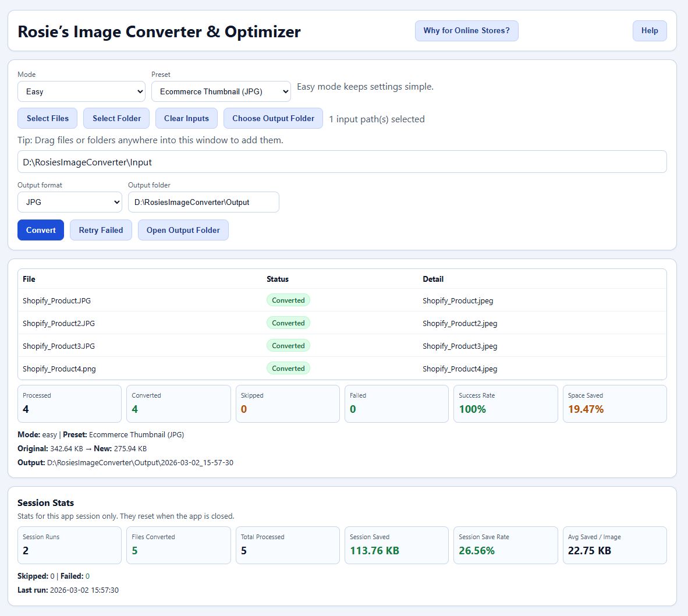This screenshot has width=688, height=616.
Task: Click the Last run timestamp line
Action: tap(68, 590)
